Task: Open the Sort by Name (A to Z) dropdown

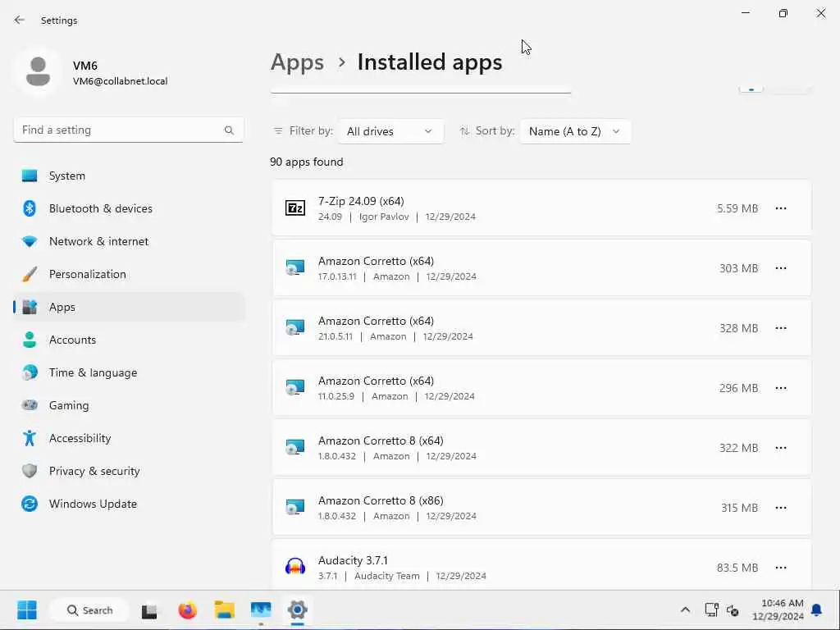Action: click(x=574, y=131)
